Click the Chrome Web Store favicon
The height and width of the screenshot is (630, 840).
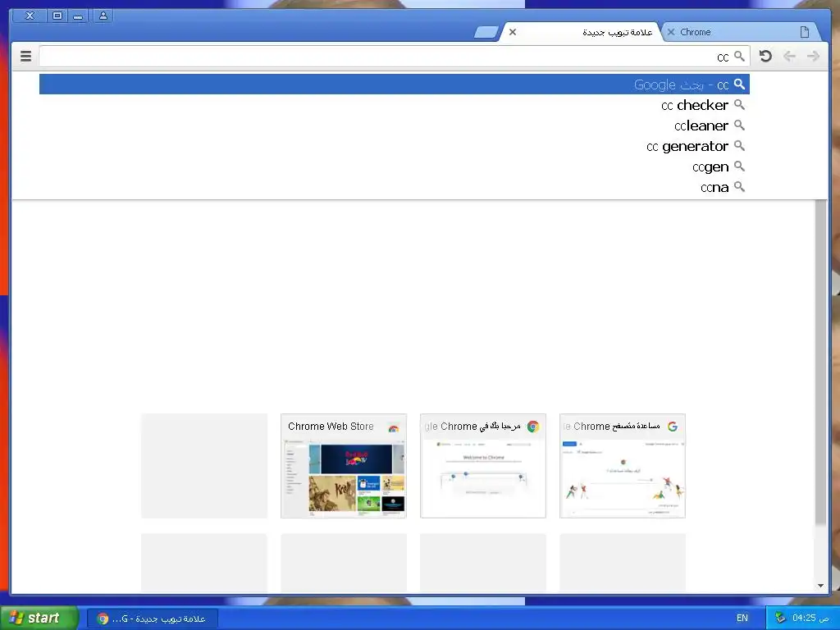[x=393, y=427]
